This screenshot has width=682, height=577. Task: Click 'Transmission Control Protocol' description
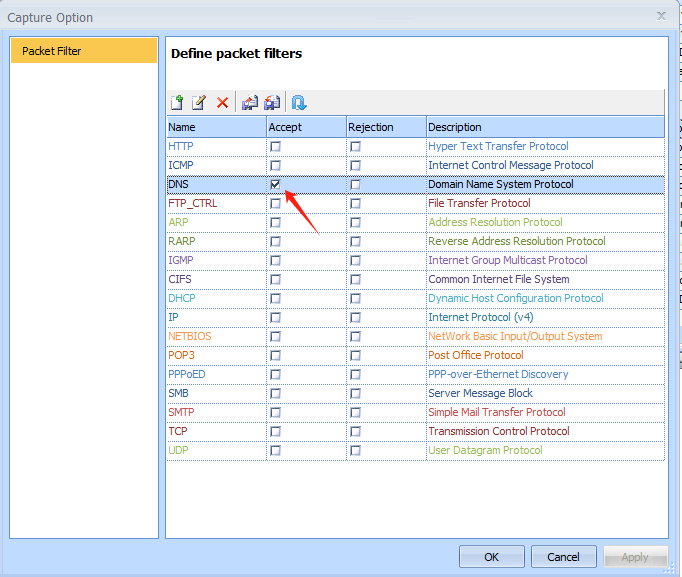pyautogui.click(x=499, y=431)
